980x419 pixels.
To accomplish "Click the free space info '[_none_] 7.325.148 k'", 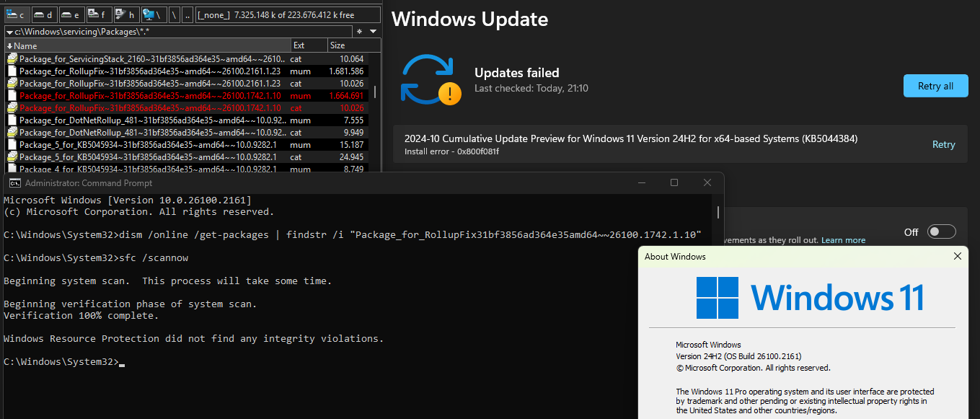I will (x=287, y=14).
